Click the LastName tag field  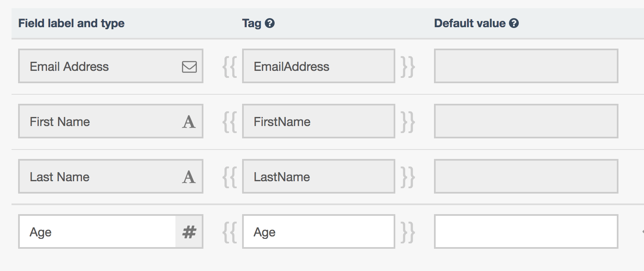pyautogui.click(x=318, y=177)
